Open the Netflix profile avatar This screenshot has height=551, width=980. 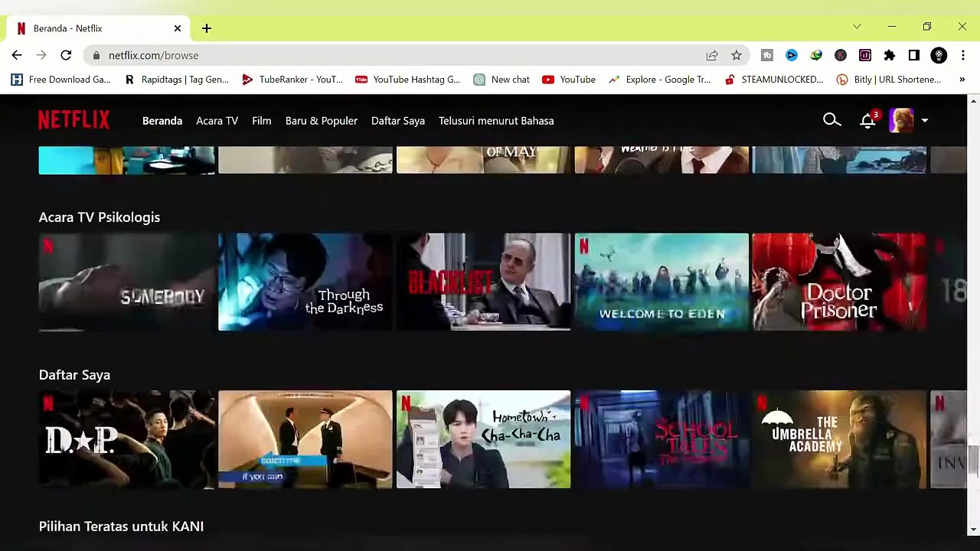(901, 120)
